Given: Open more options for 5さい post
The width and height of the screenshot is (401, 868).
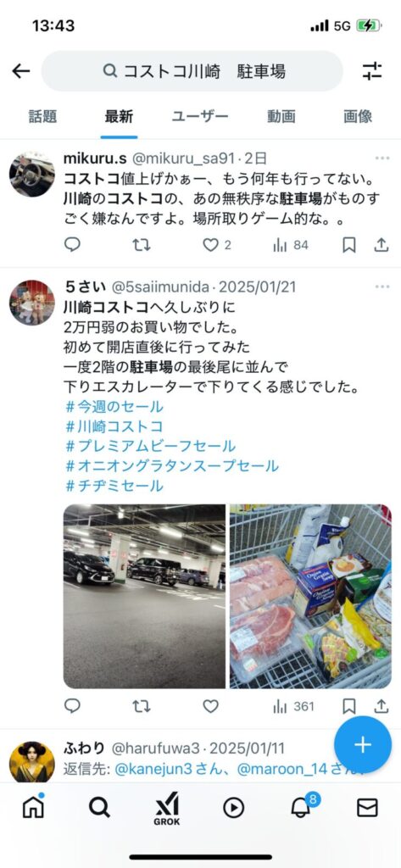Looking at the screenshot, I should pos(382,287).
